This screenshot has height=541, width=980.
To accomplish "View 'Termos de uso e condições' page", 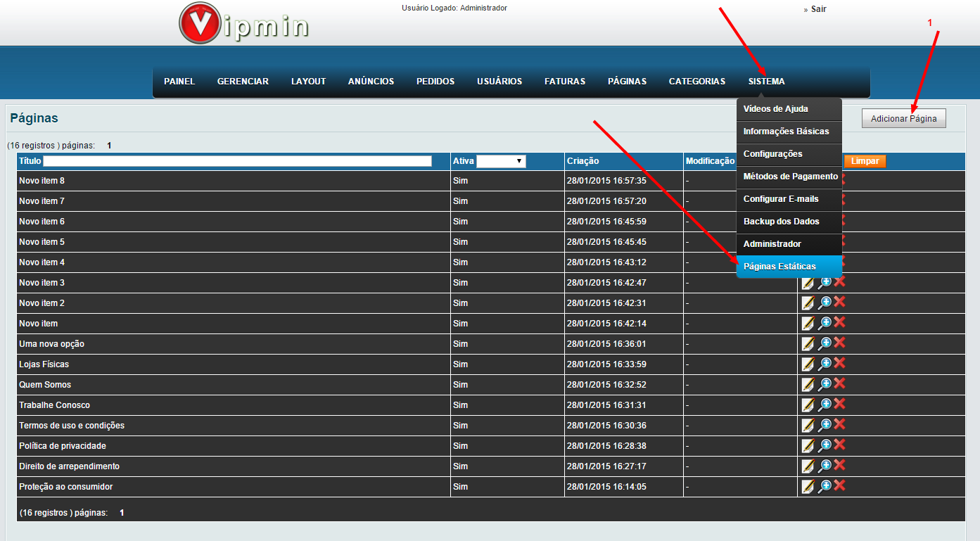I will pos(824,426).
